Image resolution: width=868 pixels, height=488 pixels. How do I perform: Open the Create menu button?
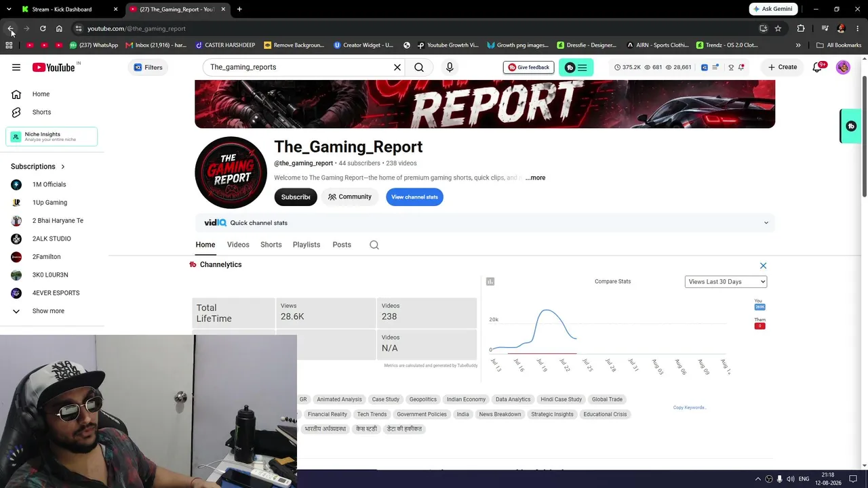click(783, 67)
